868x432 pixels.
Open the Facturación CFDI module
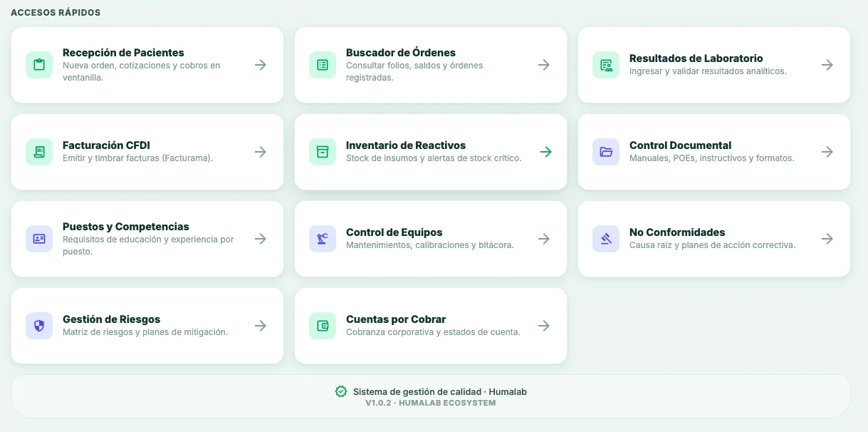point(147,152)
